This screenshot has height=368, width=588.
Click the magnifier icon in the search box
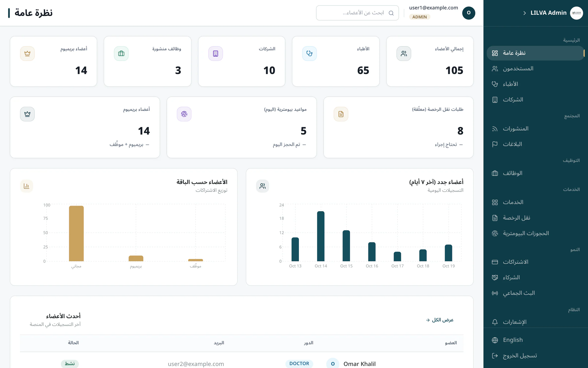point(391,13)
